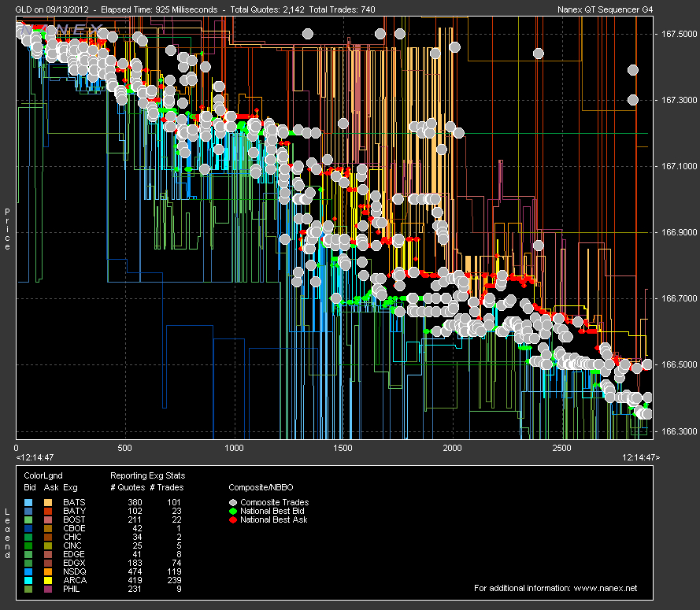The width and height of the screenshot is (700, 610).
Task: Click the '<12:14:47' start time label
Action: click(x=35, y=457)
